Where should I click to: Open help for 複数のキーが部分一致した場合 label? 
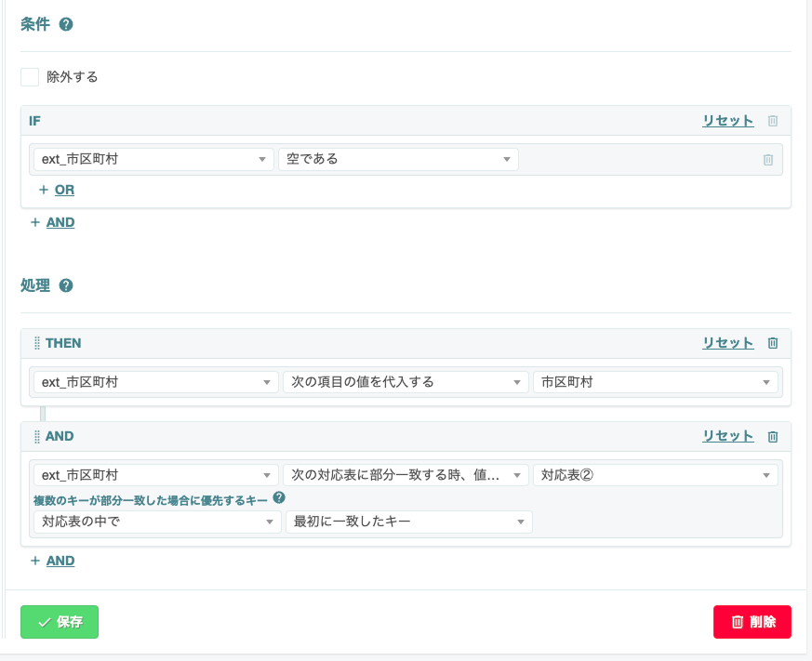pyautogui.click(x=279, y=497)
